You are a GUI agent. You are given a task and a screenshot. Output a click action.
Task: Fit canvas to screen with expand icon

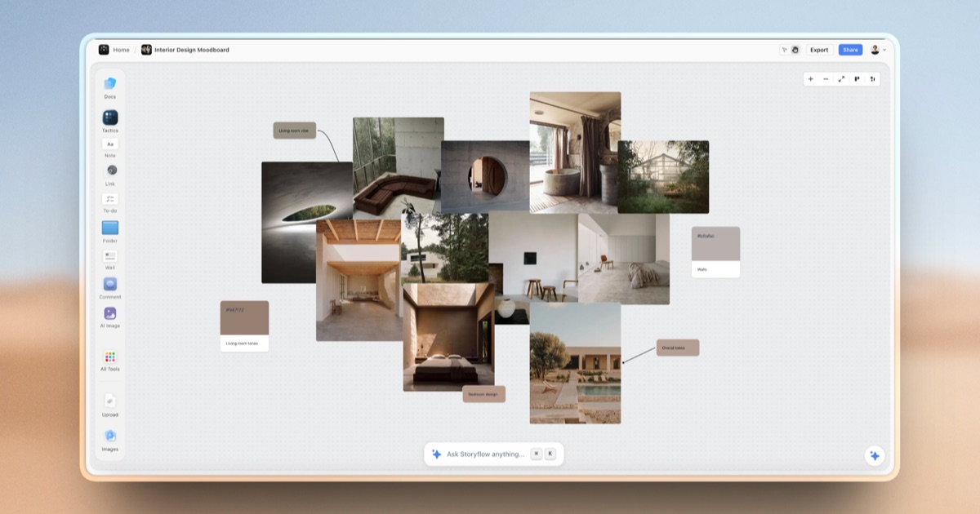[841, 79]
